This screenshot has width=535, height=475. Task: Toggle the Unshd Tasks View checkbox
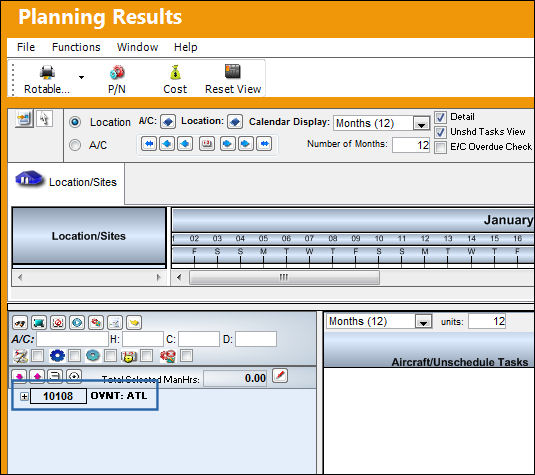click(440, 132)
